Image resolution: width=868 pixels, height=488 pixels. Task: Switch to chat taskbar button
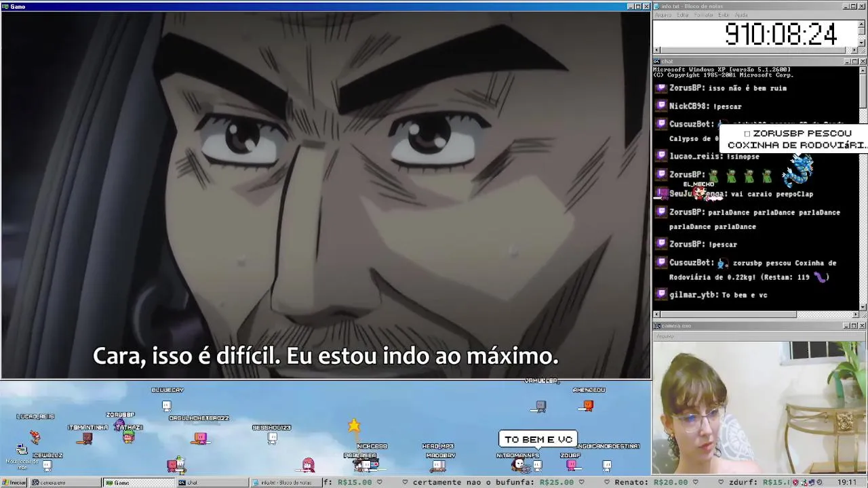(x=212, y=483)
